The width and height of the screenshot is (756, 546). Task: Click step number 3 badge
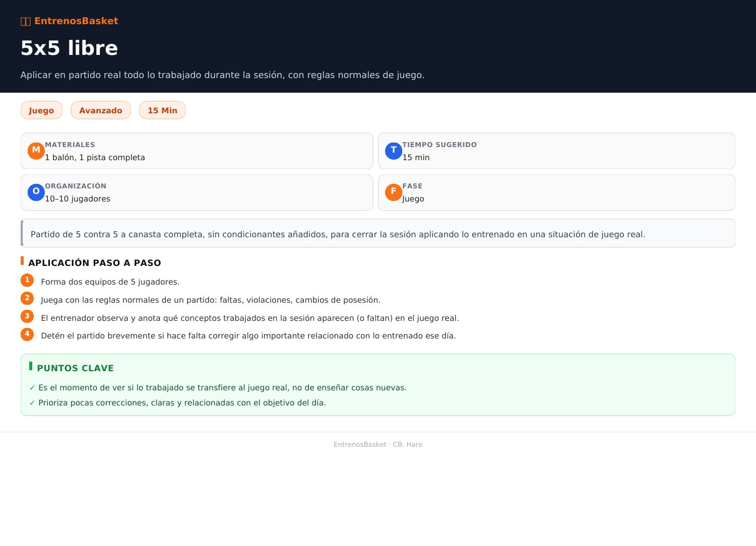[x=27, y=316]
